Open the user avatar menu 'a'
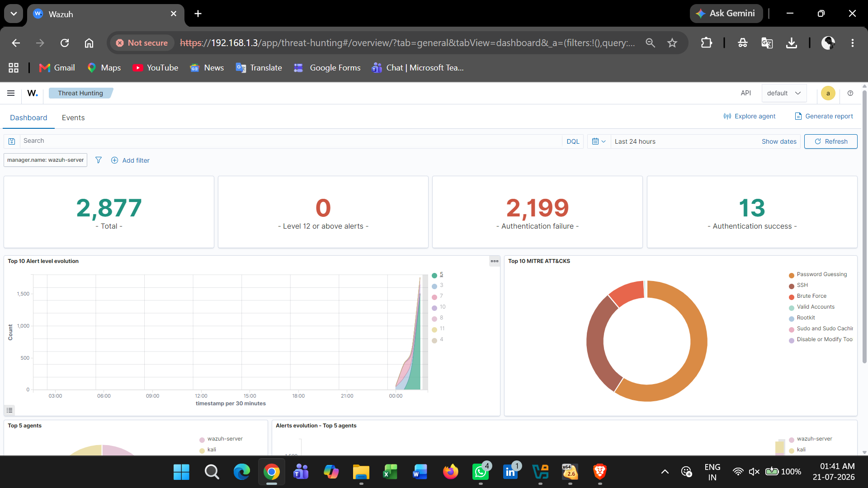 click(828, 93)
